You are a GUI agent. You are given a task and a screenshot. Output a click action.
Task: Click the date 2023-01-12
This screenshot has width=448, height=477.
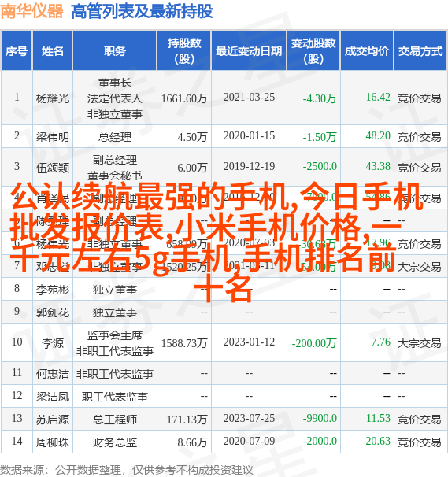[249, 342]
